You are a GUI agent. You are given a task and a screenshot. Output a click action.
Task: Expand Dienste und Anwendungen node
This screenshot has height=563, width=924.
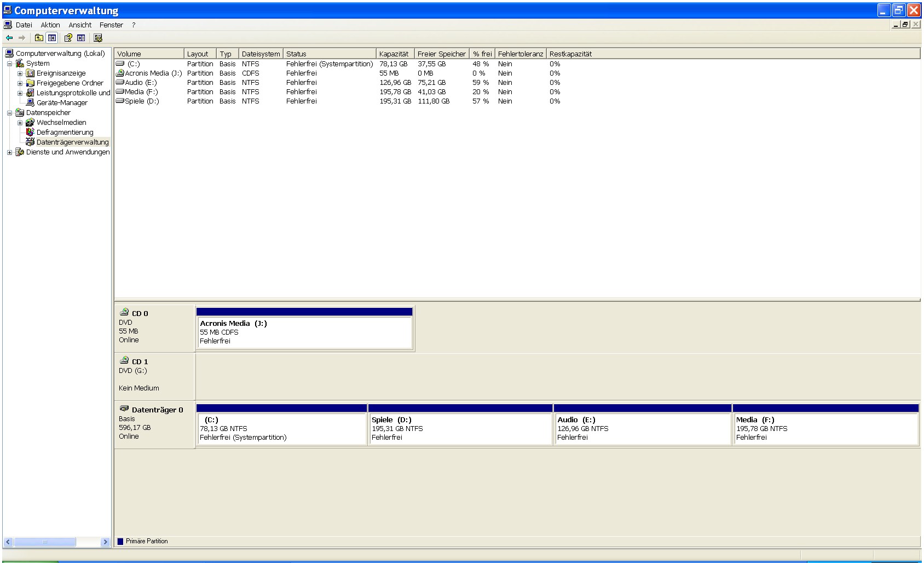point(9,152)
